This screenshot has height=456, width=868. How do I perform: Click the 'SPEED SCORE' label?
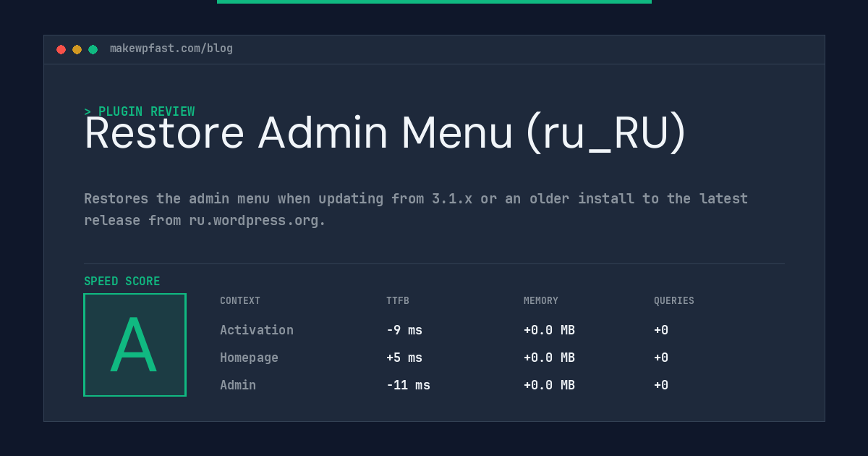coord(122,282)
